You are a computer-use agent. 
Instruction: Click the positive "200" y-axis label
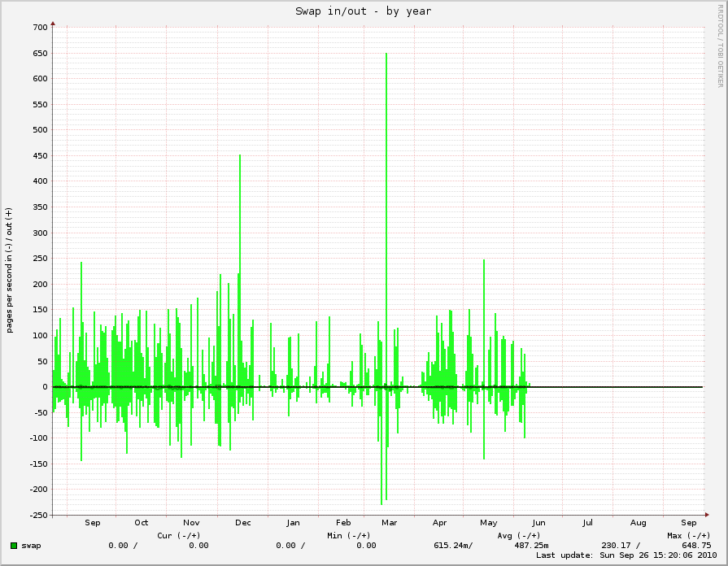41,284
